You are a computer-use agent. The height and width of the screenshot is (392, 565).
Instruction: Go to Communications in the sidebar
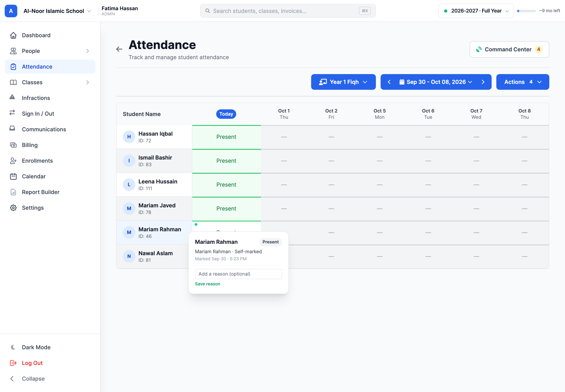[50, 129]
